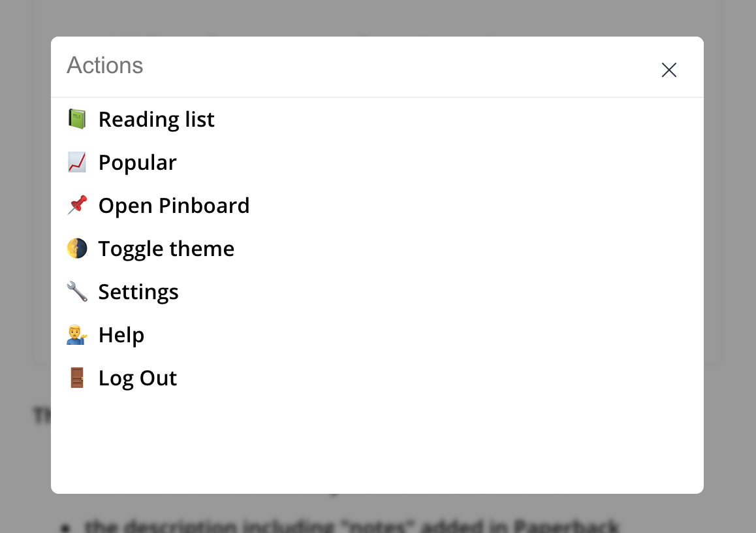Click the half-moon icon for Toggle theme
The width and height of the screenshot is (756, 533).
(x=76, y=248)
